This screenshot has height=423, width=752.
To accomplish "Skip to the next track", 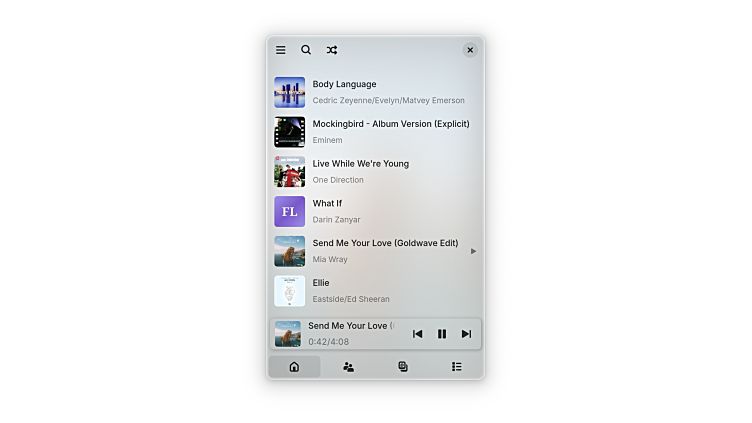I will point(466,334).
